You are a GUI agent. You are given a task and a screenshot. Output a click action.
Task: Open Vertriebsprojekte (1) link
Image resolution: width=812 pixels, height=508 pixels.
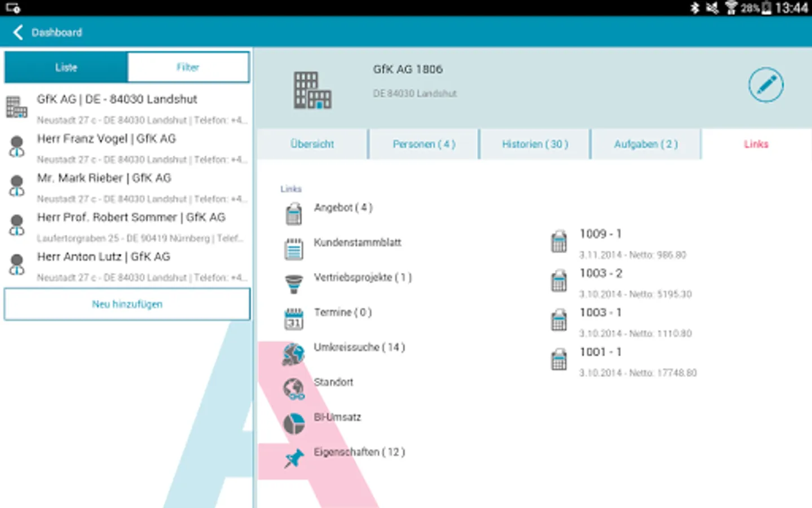[363, 278]
